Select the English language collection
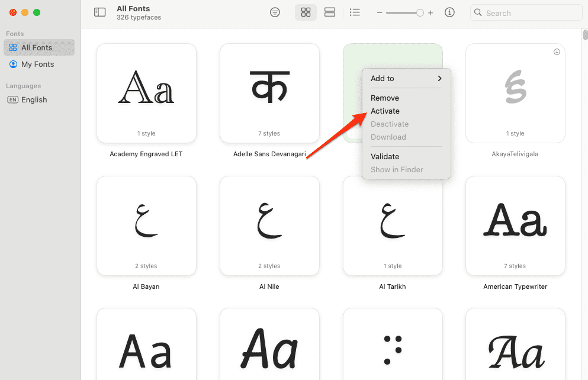Screen dimensions: 588x380 (34, 99)
